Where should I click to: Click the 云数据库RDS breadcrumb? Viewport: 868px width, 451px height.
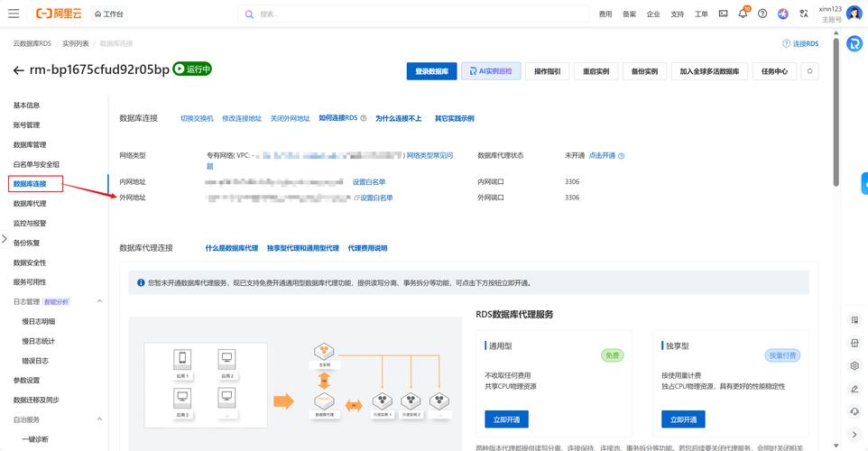(32, 43)
